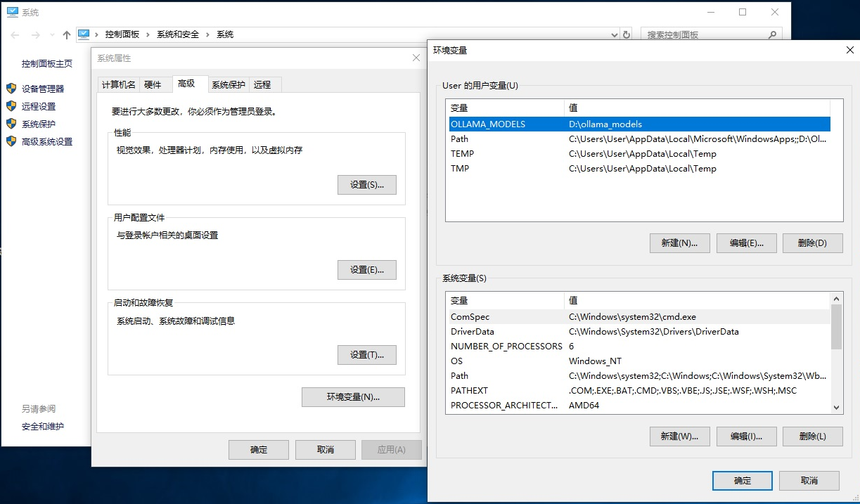Screen dimensions: 860x504
Task: Click the up-arrow navigation icon in address bar
Action: point(67,34)
